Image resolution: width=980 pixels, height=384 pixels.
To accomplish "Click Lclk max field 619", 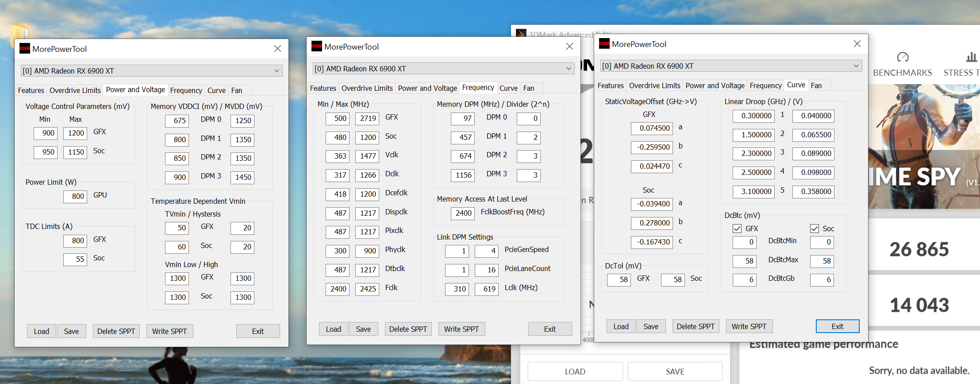I will [487, 289].
